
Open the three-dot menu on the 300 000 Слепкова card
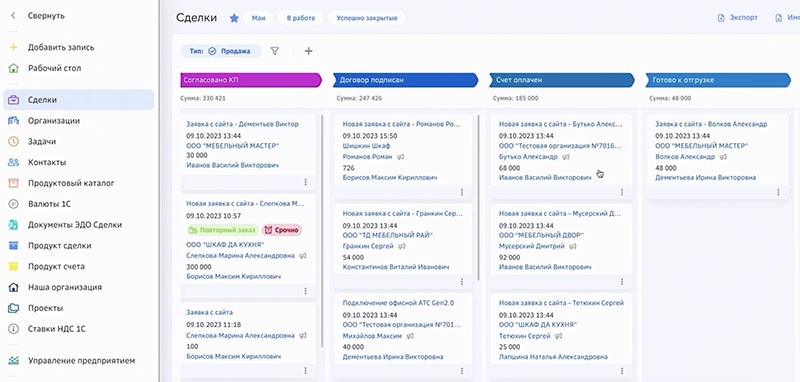click(306, 291)
